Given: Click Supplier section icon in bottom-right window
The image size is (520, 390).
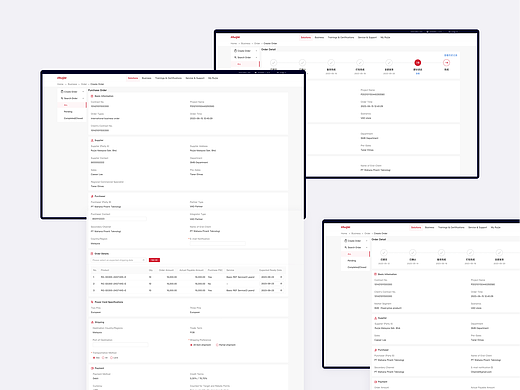Looking at the screenshot, I should pyautogui.click(x=375, y=318).
